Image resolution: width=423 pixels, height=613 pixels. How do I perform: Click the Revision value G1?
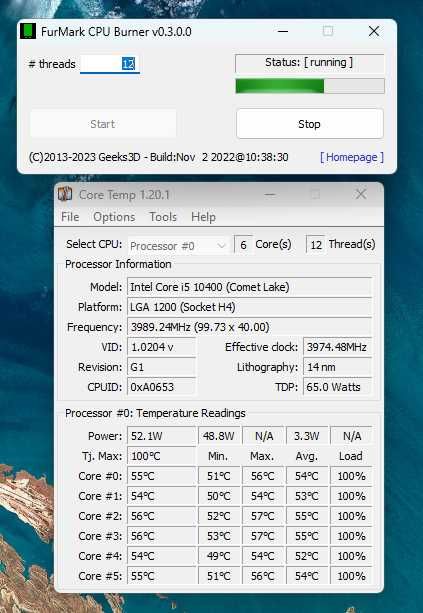[x=161, y=367]
